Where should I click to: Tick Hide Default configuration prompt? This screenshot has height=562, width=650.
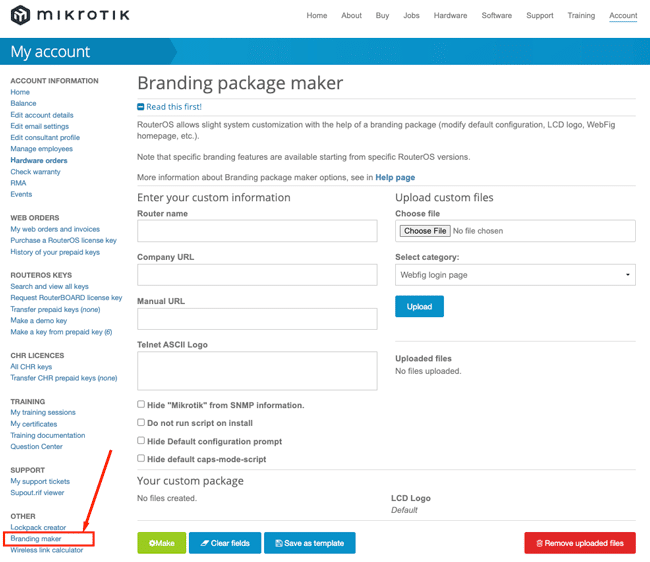141,441
